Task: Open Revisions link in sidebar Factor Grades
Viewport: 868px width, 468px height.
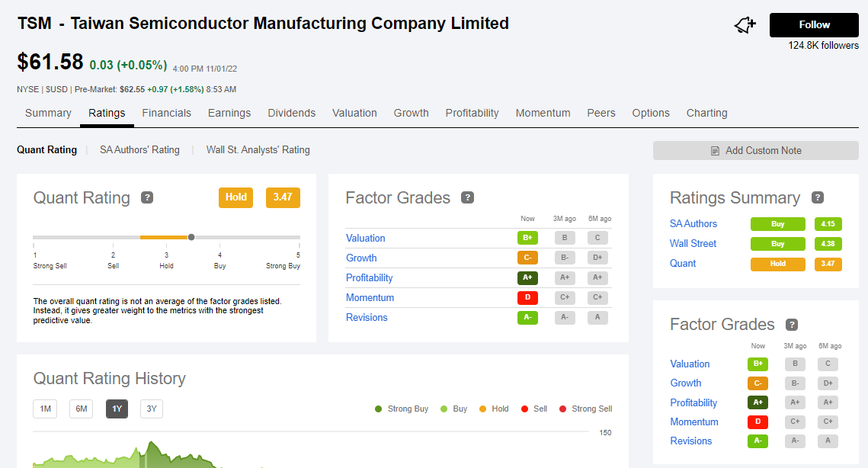Action: (x=691, y=441)
